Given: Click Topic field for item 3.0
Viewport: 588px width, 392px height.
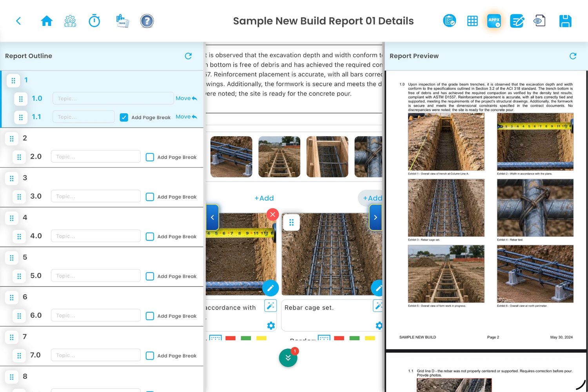Looking at the screenshot, I should pos(96,196).
